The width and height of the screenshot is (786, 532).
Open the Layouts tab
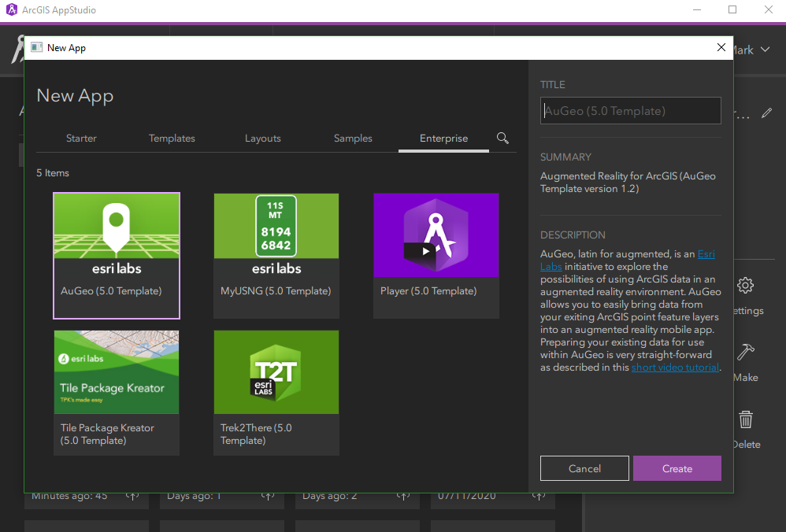[x=262, y=138]
